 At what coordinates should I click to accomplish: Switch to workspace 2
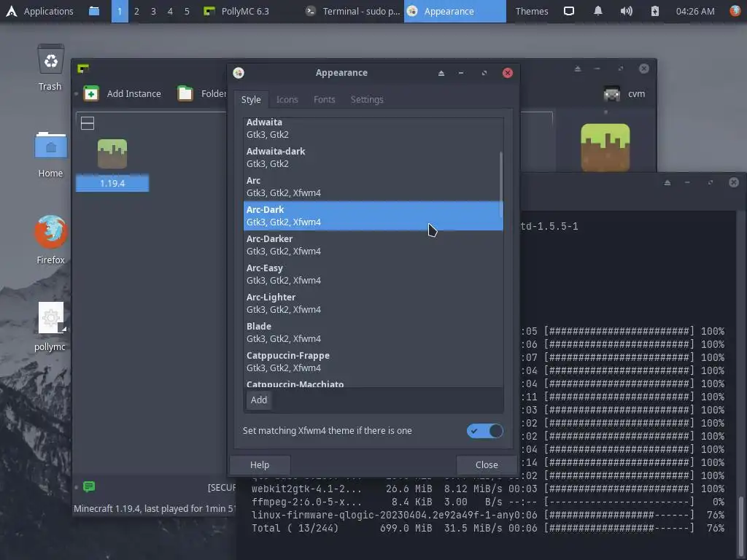click(x=136, y=11)
